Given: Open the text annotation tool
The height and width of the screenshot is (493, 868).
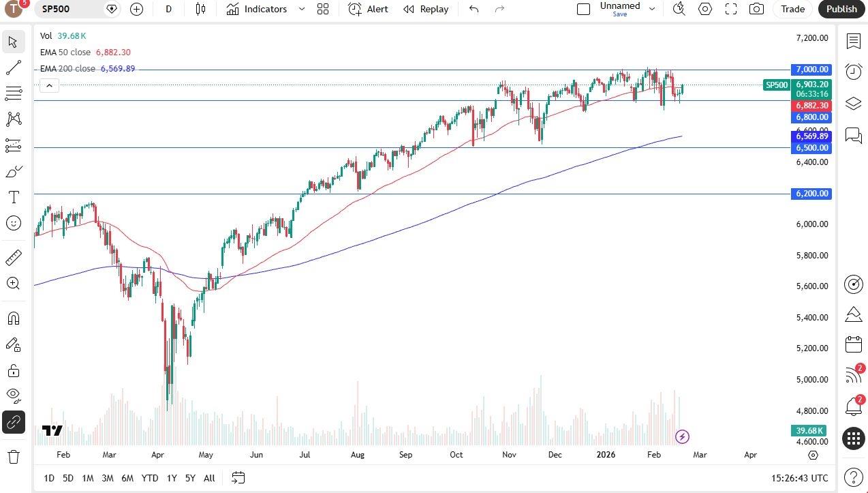Looking at the screenshot, I should pos(14,197).
